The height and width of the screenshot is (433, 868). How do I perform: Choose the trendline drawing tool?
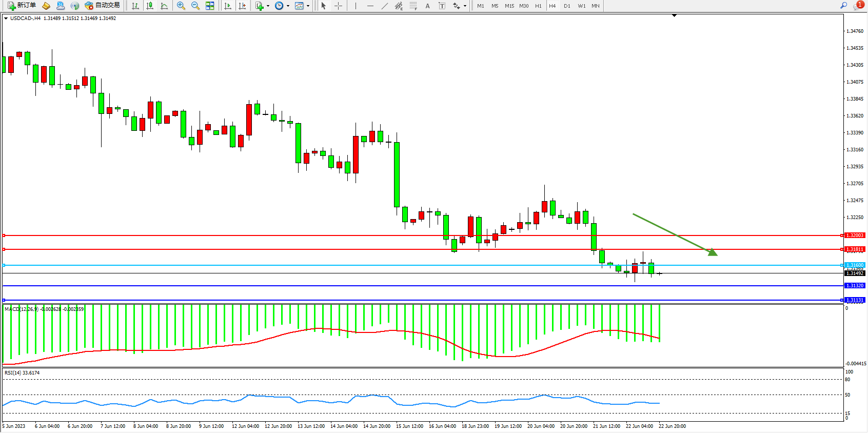(385, 6)
